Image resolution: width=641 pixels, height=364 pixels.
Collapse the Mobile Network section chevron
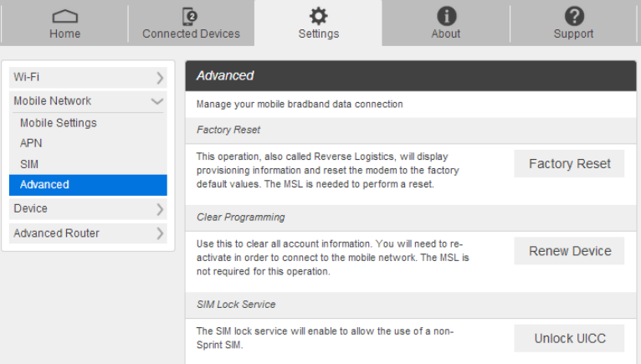[x=157, y=101]
